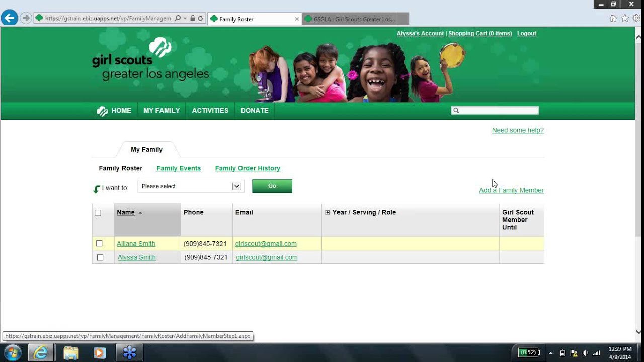Click the lock security icon in address bar
644x362 pixels.
[x=193, y=18]
